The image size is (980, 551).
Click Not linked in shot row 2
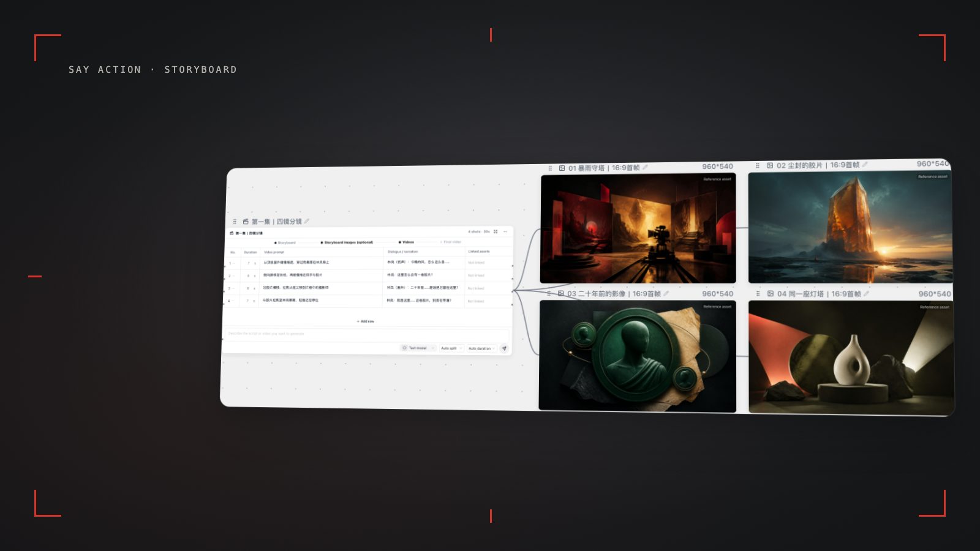click(476, 275)
